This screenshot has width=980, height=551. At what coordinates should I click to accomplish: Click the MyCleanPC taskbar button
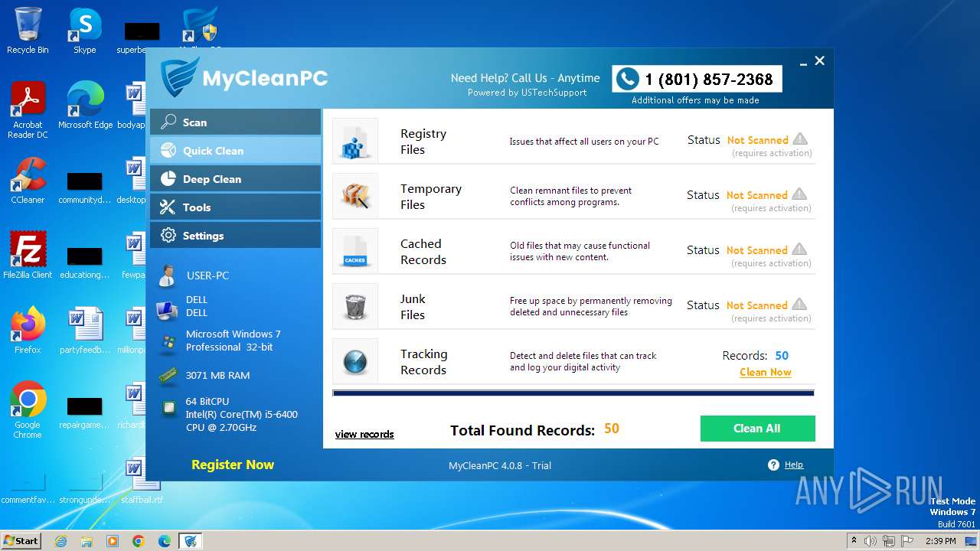pos(191,541)
